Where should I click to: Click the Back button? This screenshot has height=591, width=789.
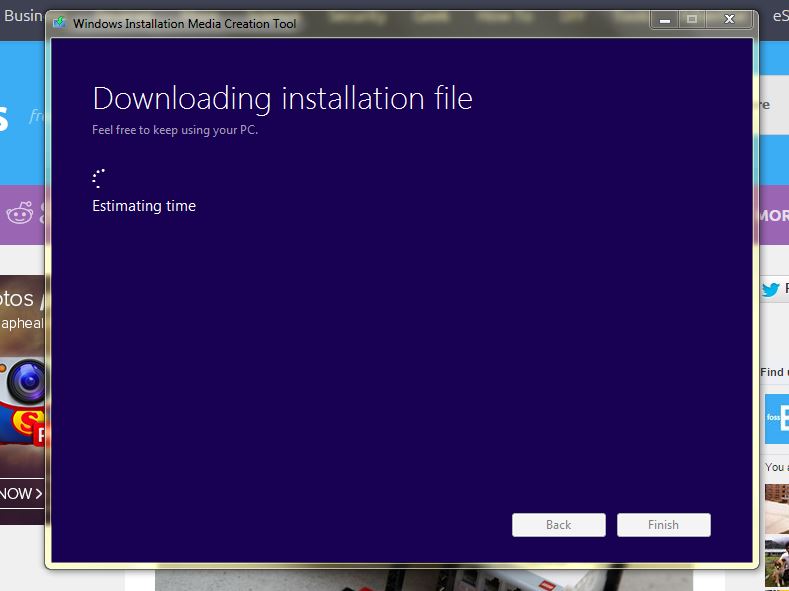click(x=558, y=525)
